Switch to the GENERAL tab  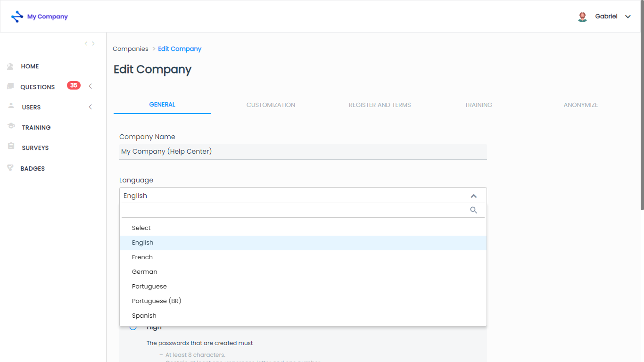click(162, 105)
